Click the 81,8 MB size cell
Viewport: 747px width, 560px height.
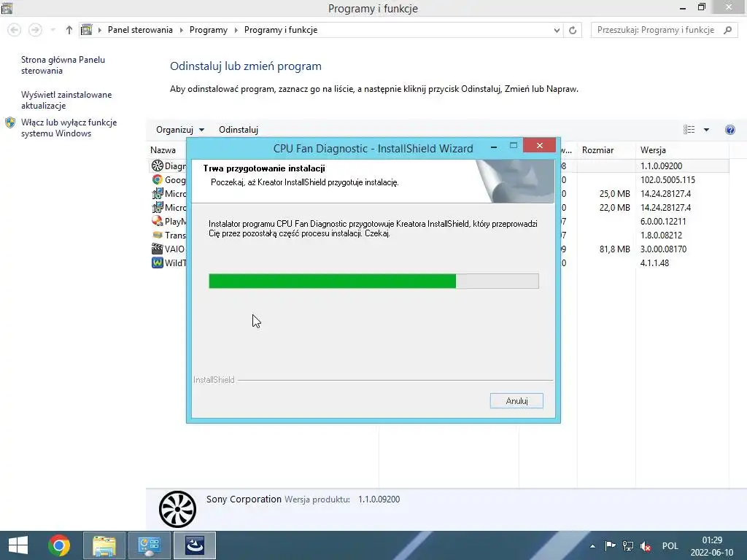(x=614, y=249)
